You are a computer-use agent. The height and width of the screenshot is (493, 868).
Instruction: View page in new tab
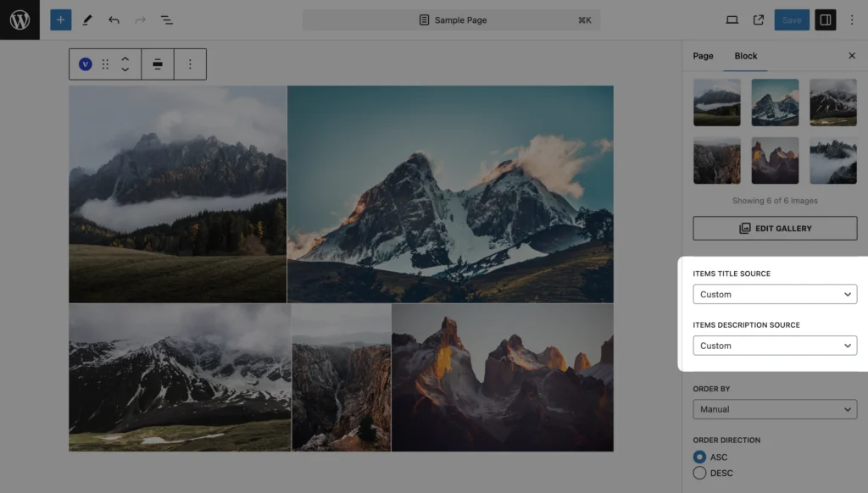click(x=759, y=20)
